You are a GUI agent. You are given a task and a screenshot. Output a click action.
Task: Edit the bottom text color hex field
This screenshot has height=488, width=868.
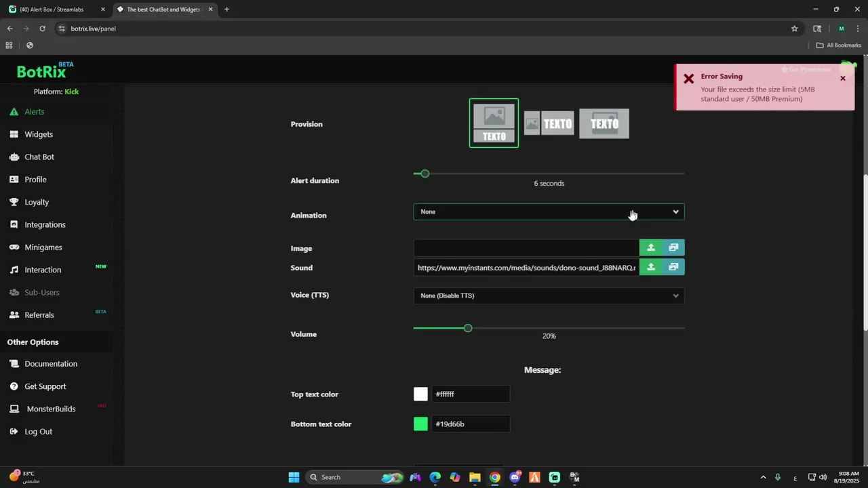[x=471, y=424]
